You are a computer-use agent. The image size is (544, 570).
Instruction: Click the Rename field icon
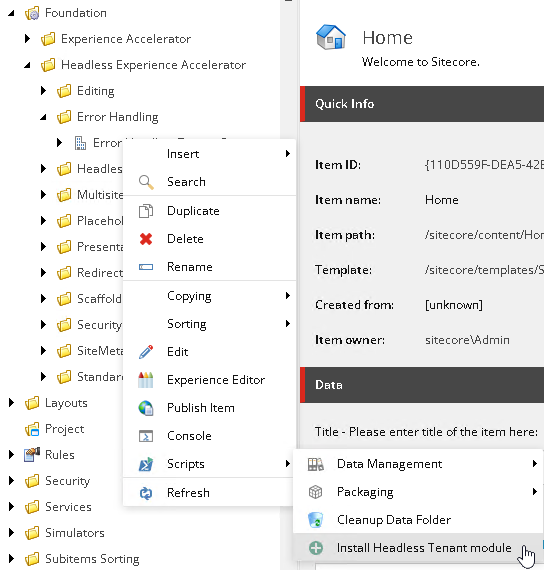(x=146, y=267)
